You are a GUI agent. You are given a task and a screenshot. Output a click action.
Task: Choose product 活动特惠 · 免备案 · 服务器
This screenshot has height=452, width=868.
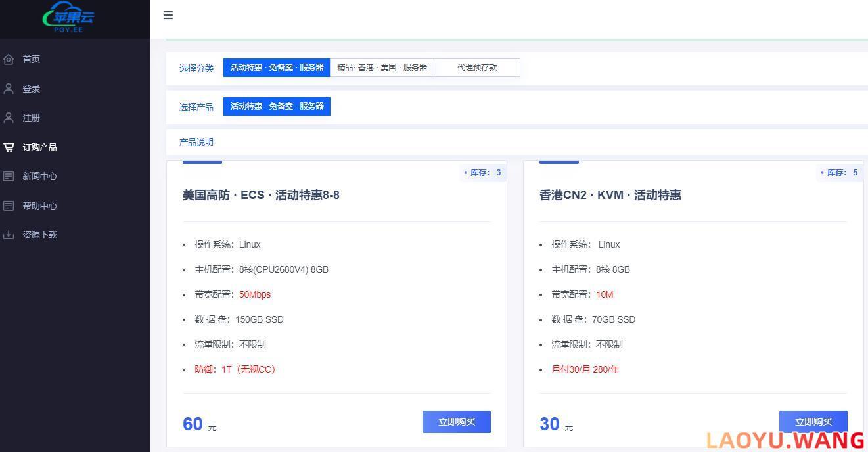click(277, 106)
